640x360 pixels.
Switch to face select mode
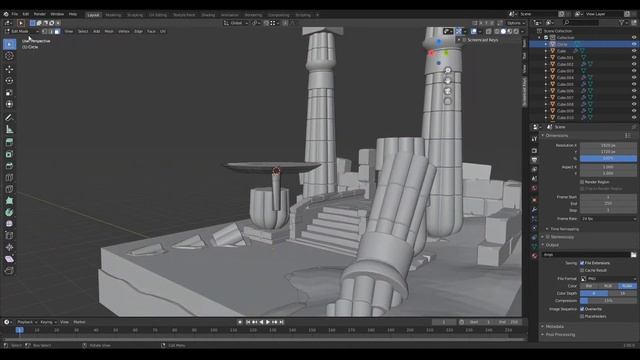click(x=57, y=31)
